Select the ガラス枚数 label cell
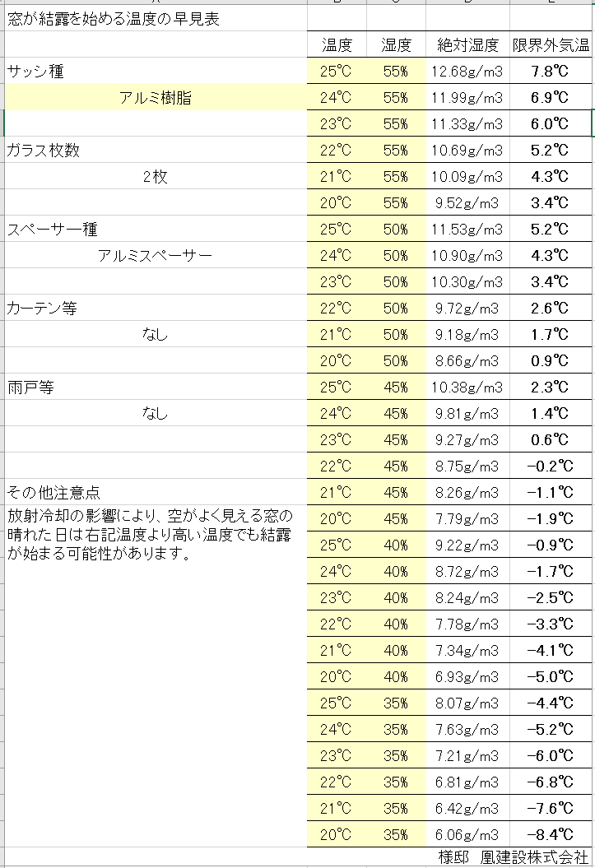595x868 pixels. coord(156,150)
